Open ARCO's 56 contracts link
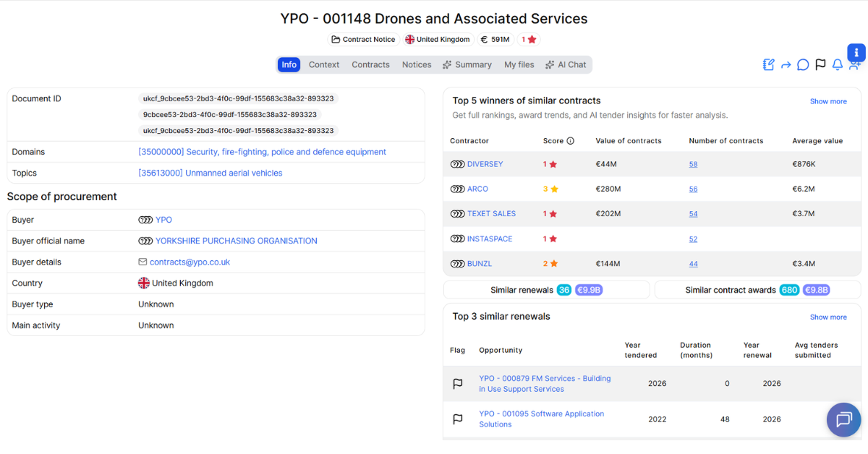The image size is (868, 454). tap(694, 189)
